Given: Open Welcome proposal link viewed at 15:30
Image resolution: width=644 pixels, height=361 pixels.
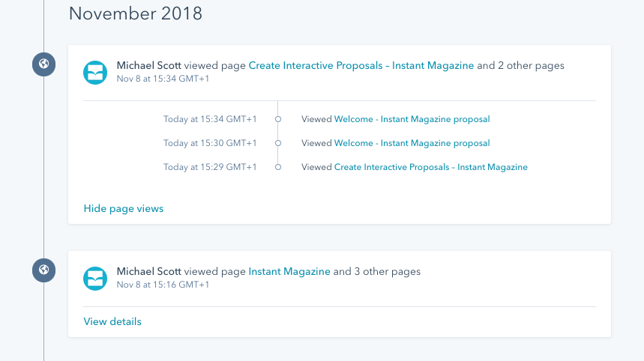Looking at the screenshot, I should tap(412, 143).
